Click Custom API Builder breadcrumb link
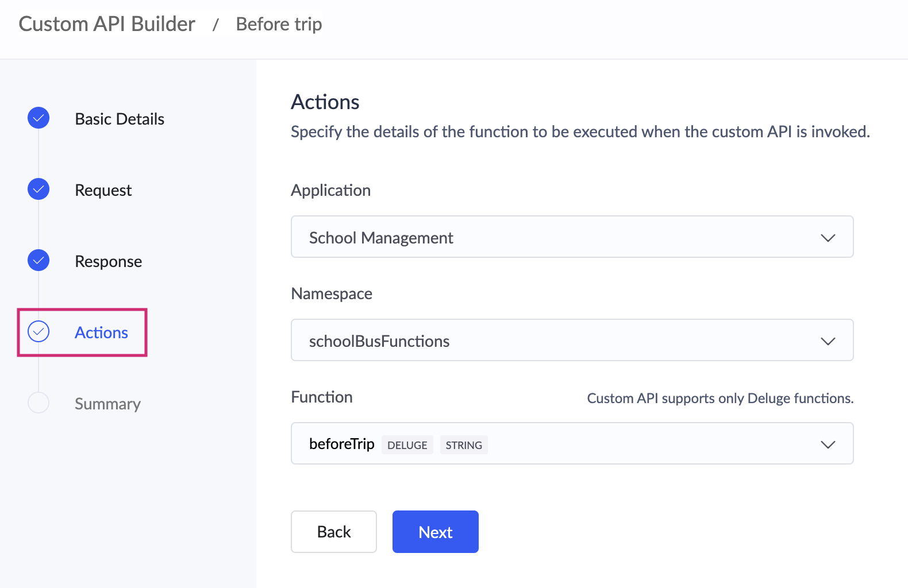The image size is (908, 588). click(107, 24)
